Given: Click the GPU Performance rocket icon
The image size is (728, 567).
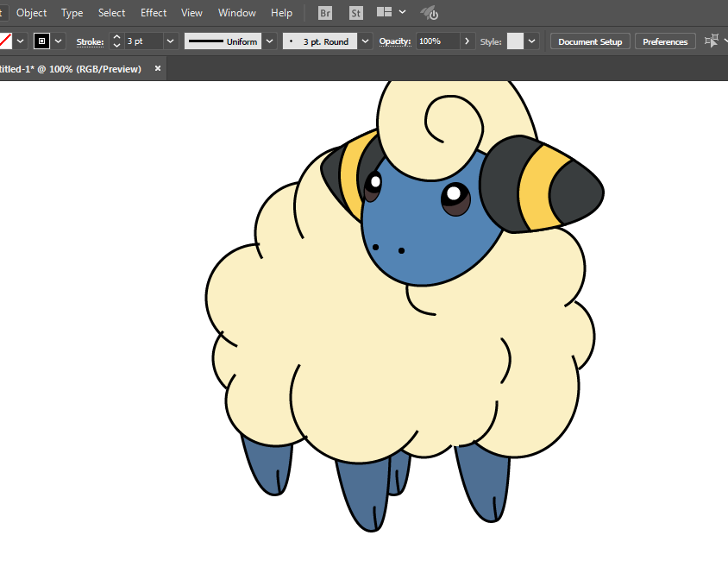Looking at the screenshot, I should tap(430, 13).
